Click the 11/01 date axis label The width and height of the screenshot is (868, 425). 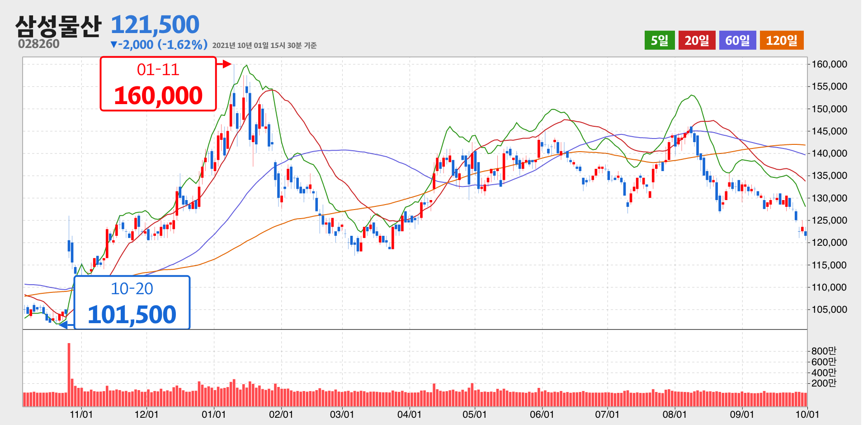(81, 414)
